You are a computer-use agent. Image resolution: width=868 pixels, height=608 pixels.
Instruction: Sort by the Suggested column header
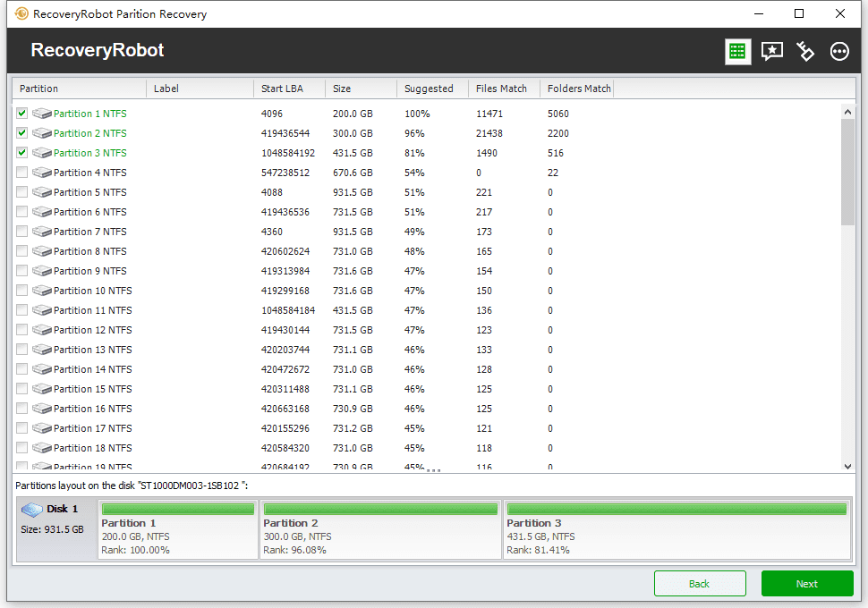click(432, 89)
